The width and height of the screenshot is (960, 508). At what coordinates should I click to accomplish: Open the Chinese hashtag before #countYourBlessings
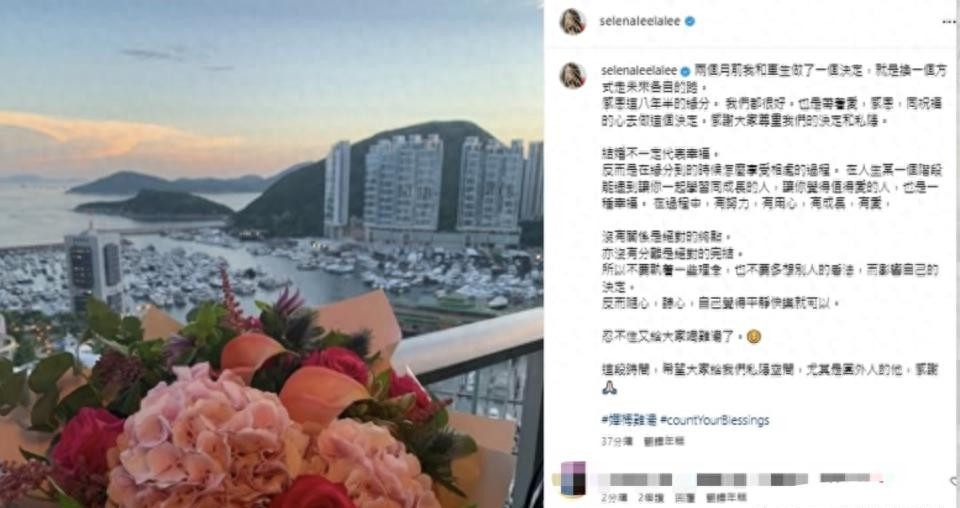tap(629, 420)
